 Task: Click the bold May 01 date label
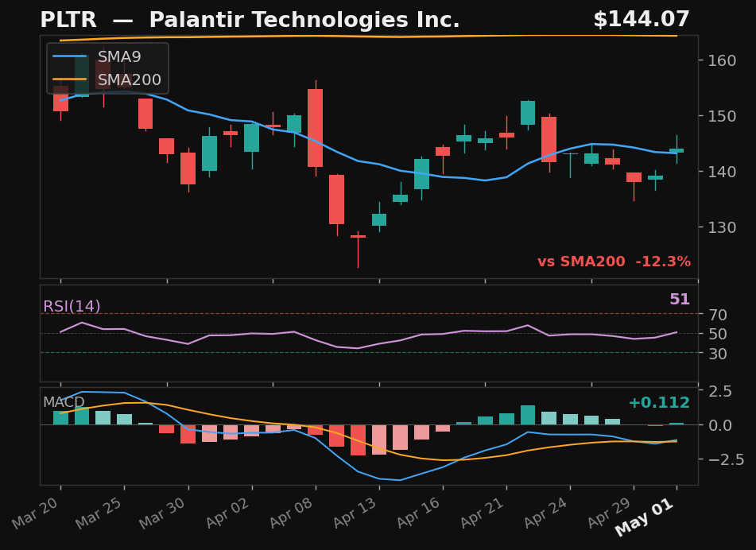(645, 517)
